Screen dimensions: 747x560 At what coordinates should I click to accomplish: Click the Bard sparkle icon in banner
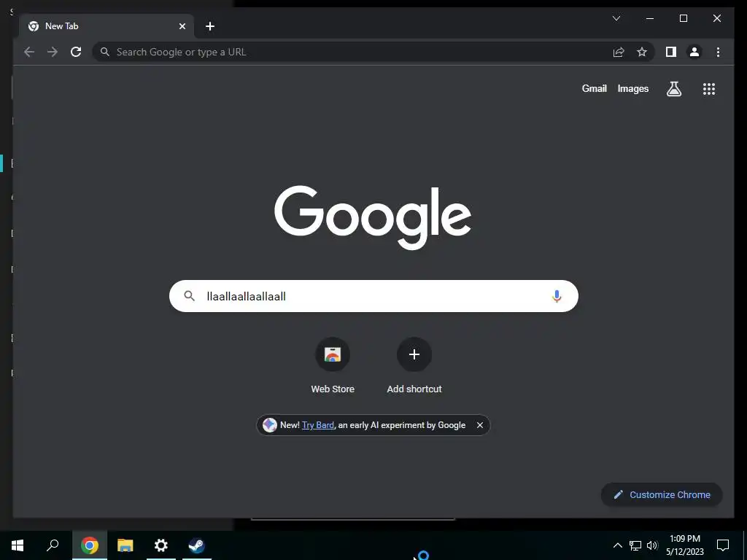tap(270, 425)
